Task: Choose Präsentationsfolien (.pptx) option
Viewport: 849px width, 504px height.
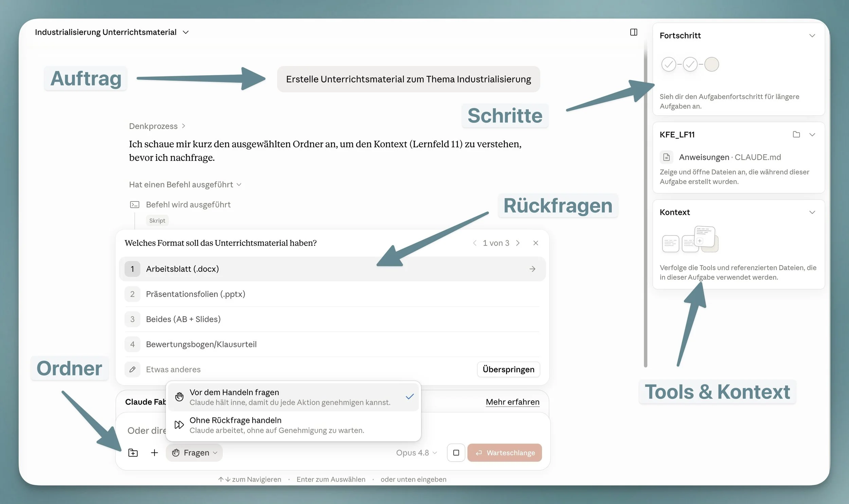Action: pos(332,294)
